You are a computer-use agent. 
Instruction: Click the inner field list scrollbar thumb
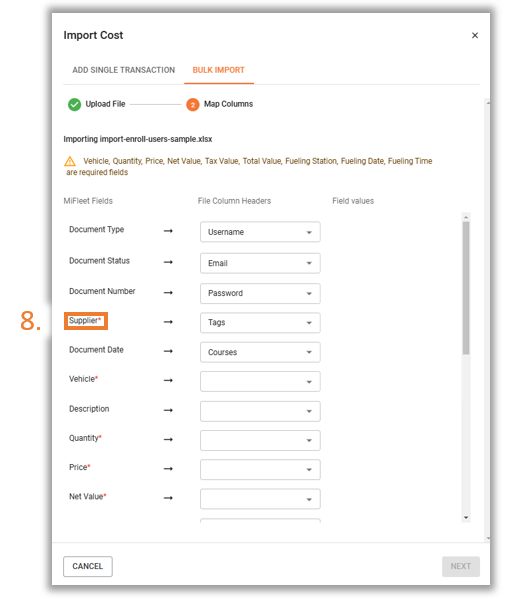point(466,288)
